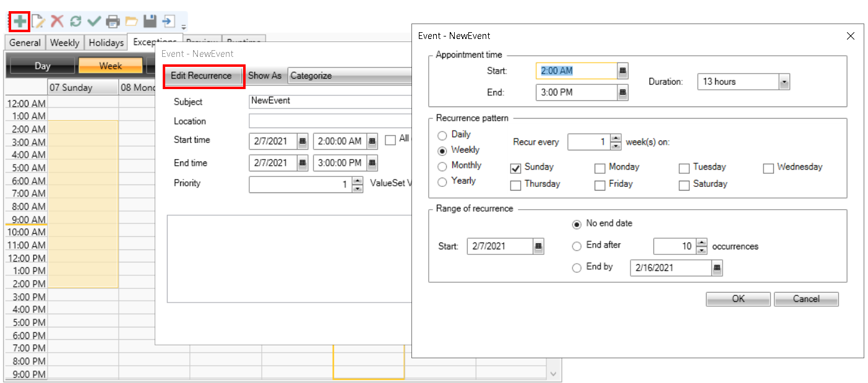868x383 pixels.
Task: Open the Categorize dropdown
Action: pos(350,76)
